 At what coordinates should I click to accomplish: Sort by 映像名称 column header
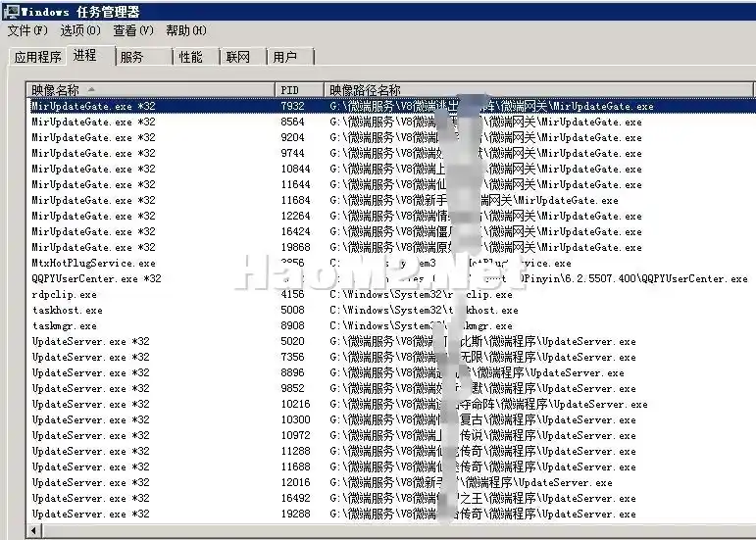tap(150, 89)
